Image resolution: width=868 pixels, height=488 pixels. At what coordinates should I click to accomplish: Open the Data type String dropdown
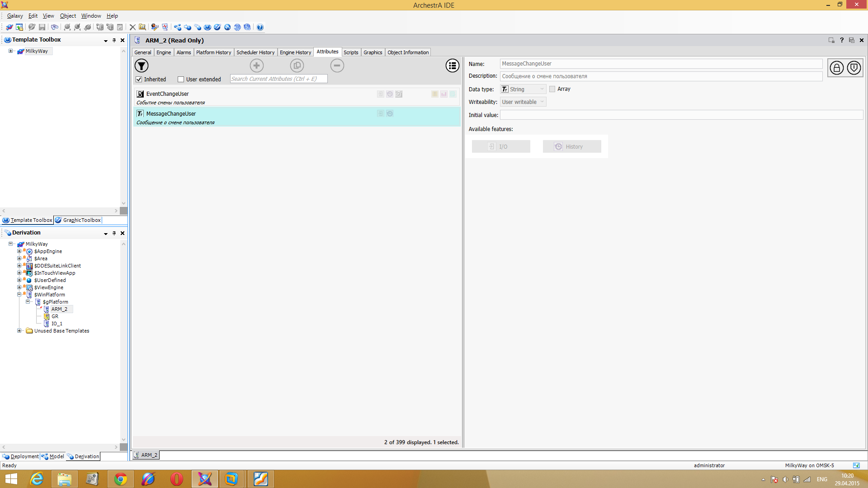click(x=523, y=89)
